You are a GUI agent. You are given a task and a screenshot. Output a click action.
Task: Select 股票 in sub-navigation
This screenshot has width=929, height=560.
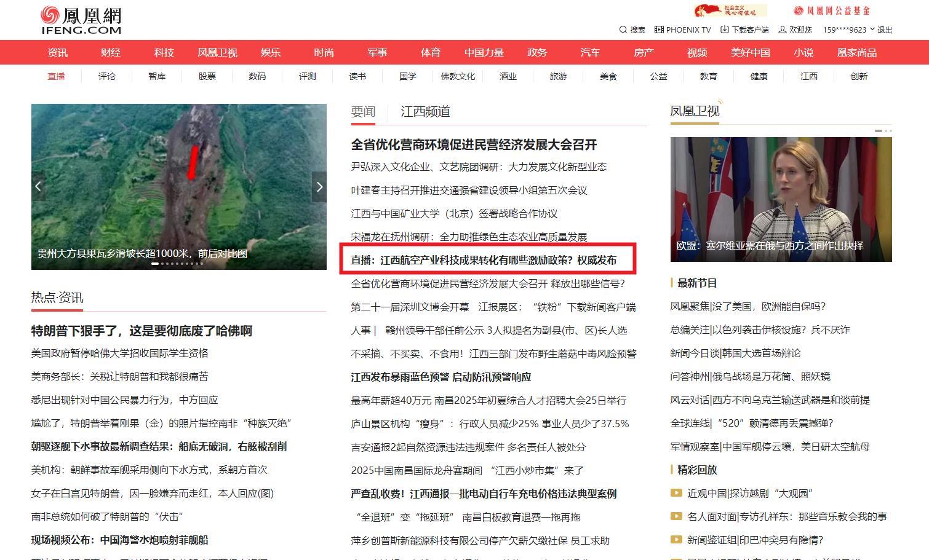point(207,76)
